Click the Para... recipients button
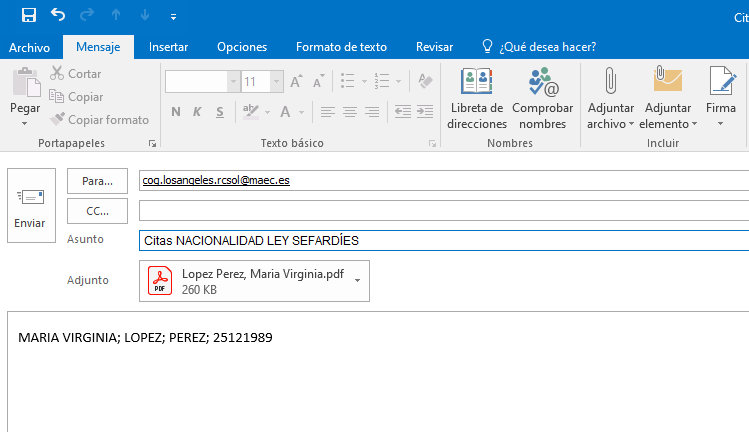Viewport: 749px width, 432px height. point(97,181)
